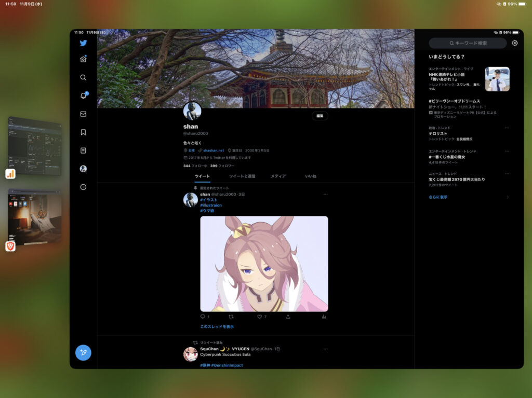Open the pinned tweet illustration image
Image resolution: width=532 pixels, height=398 pixels.
tap(264, 264)
